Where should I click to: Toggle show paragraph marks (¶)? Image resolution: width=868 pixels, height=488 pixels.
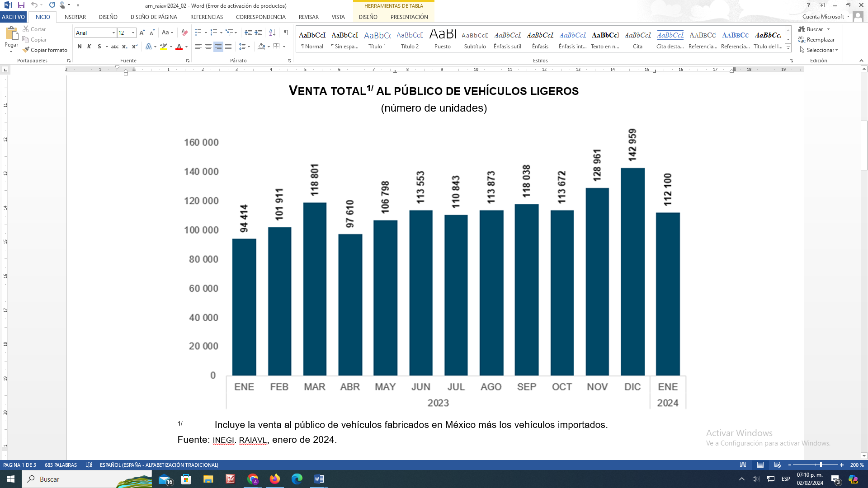[286, 33]
